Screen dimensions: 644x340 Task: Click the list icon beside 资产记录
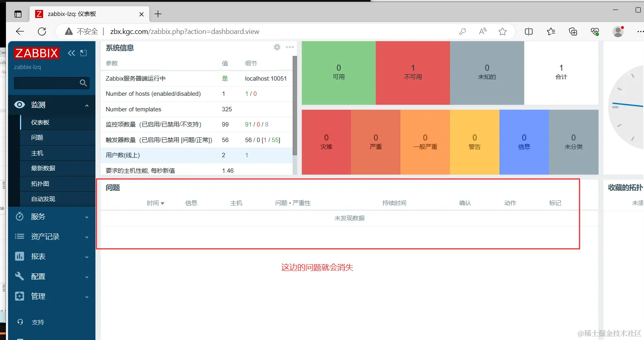(20, 236)
